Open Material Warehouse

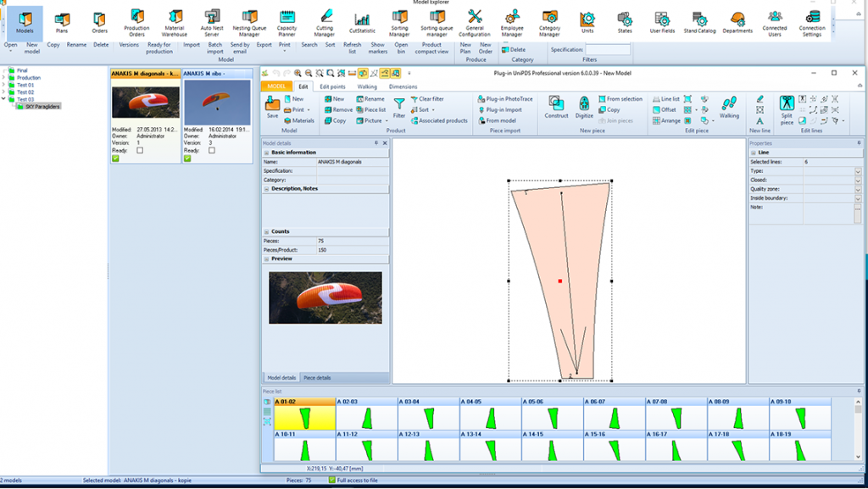point(175,22)
